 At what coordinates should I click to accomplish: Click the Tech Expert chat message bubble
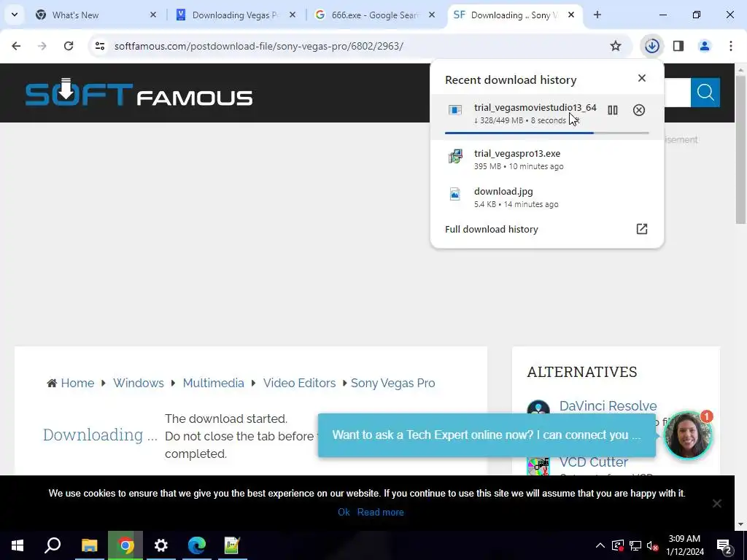tap(487, 435)
